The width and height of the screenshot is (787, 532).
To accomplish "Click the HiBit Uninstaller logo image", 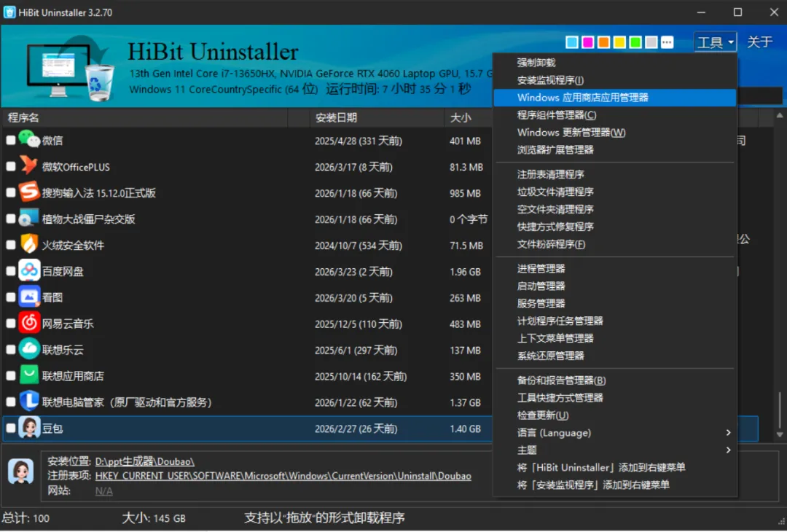I will 71,67.
